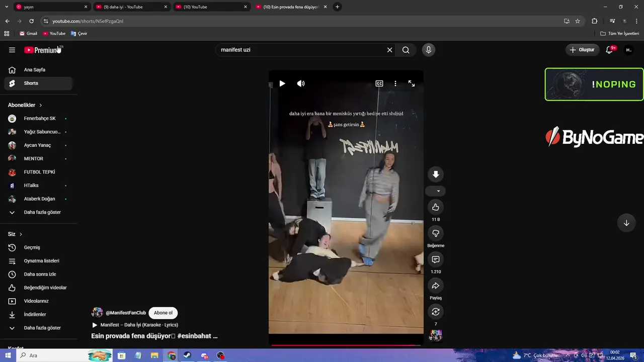
Task: Open Steam from the Windows taskbar
Action: click(187, 355)
